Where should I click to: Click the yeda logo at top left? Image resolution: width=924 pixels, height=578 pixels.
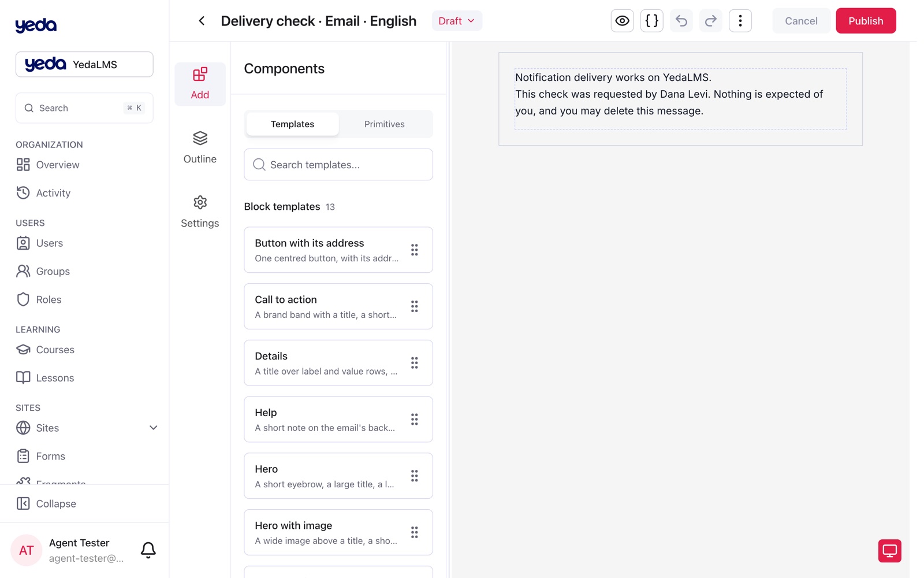[x=36, y=25]
